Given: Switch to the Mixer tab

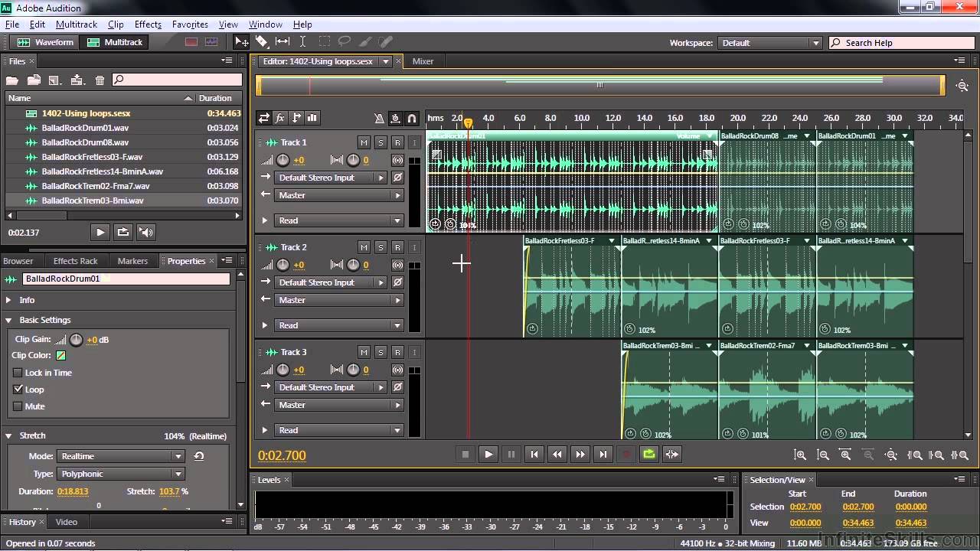Looking at the screenshot, I should click(423, 60).
